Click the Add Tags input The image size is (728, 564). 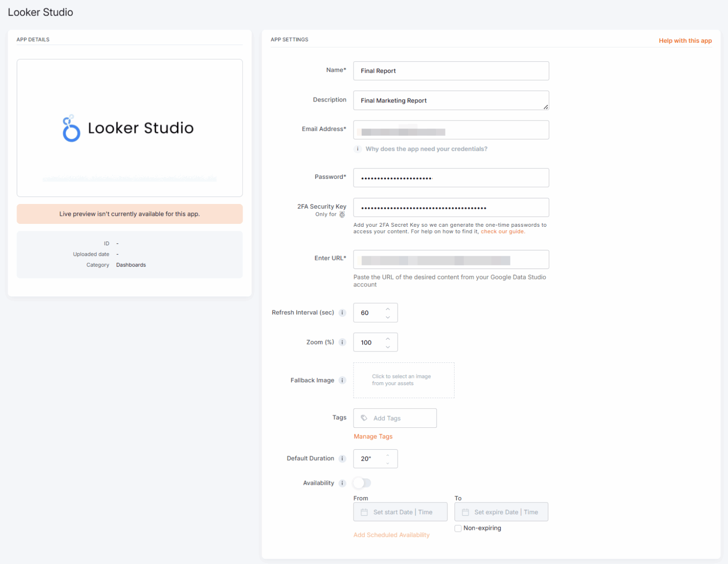395,418
